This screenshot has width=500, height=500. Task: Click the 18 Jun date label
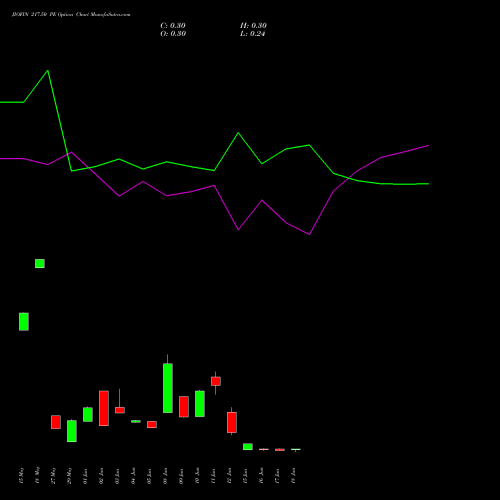294,475
